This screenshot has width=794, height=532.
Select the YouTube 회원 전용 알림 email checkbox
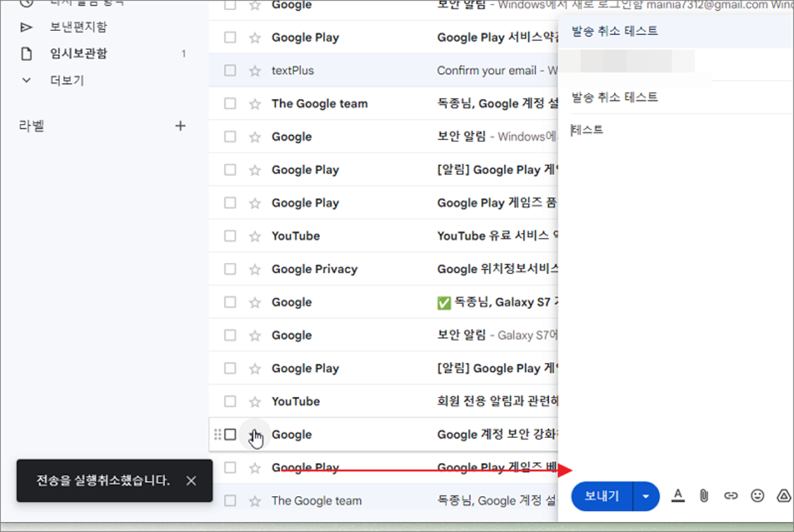230,401
